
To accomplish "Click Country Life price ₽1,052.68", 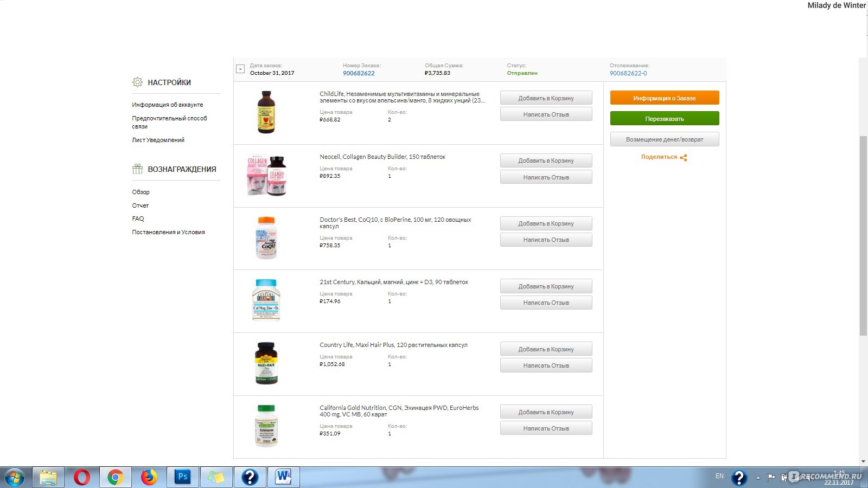I will 332,364.
